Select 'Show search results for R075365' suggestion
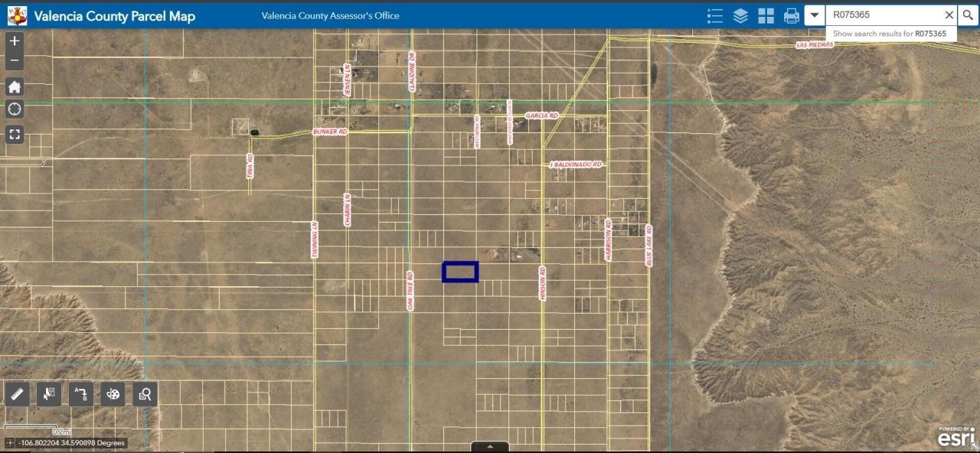The width and height of the screenshot is (980, 453). 890,34
